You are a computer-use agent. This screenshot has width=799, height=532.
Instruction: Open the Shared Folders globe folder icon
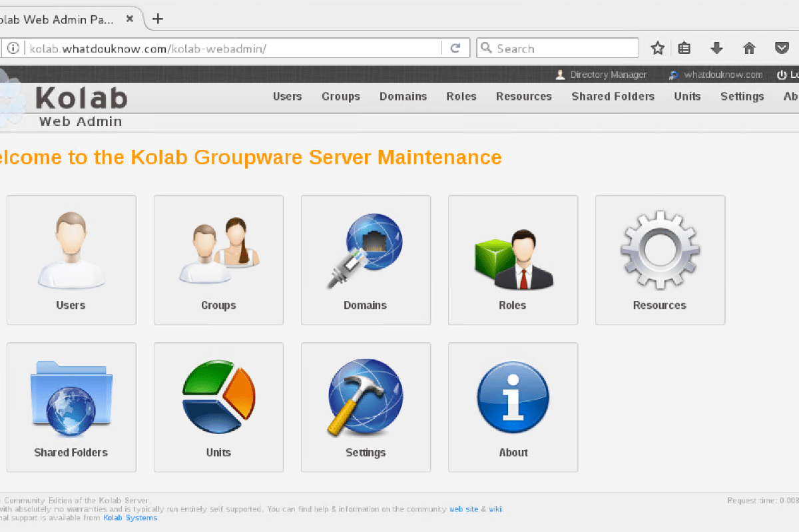pos(71,398)
